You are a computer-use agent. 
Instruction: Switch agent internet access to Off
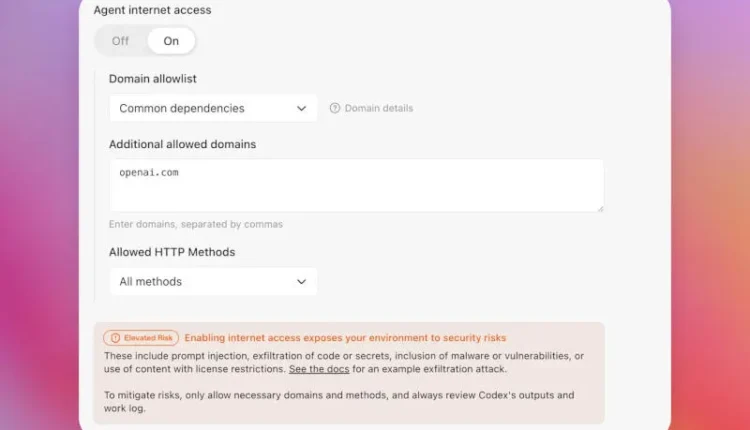pos(120,41)
